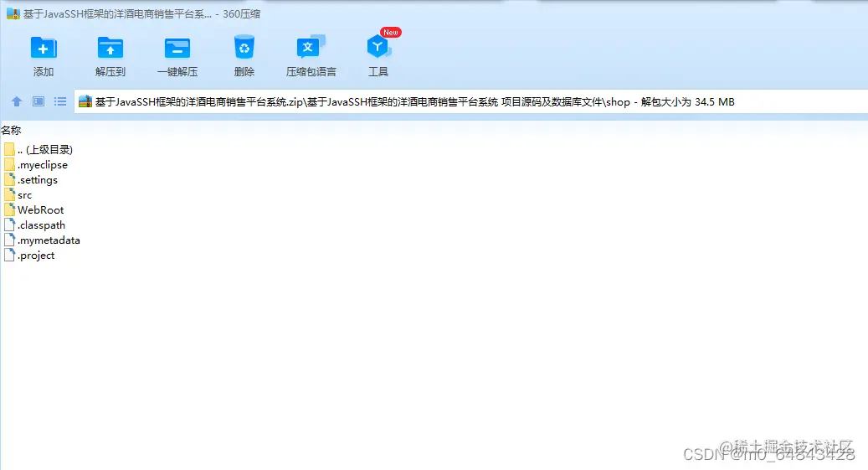Select the WebRoot folder

pos(33,209)
